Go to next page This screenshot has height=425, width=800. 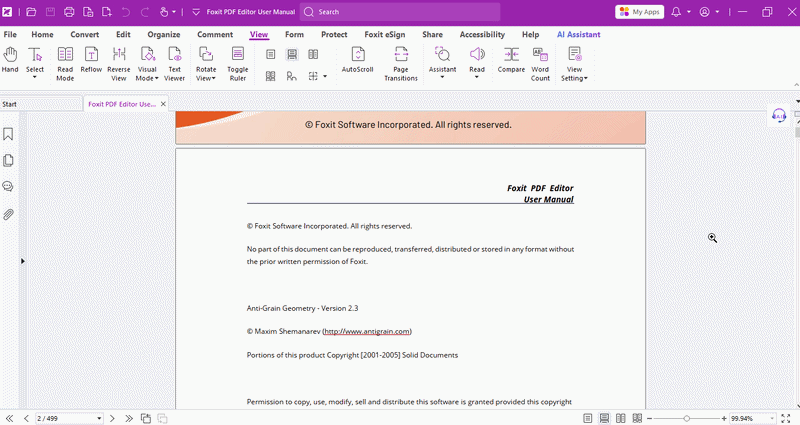pos(112,418)
